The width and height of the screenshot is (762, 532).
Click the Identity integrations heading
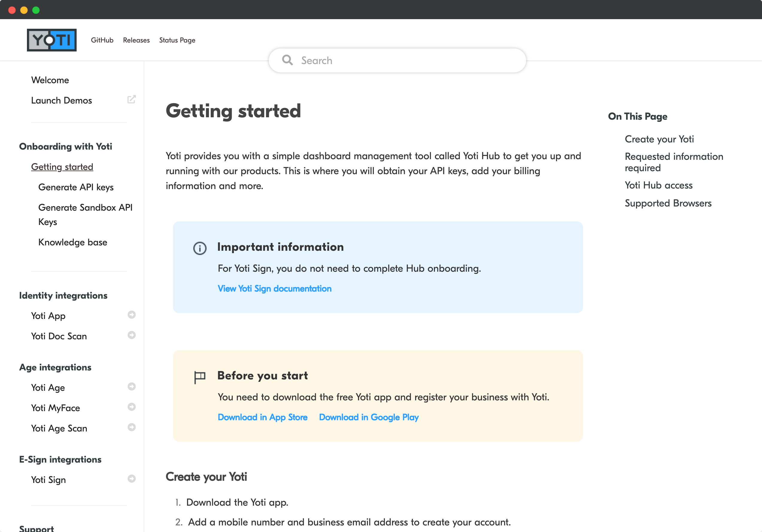click(x=63, y=295)
